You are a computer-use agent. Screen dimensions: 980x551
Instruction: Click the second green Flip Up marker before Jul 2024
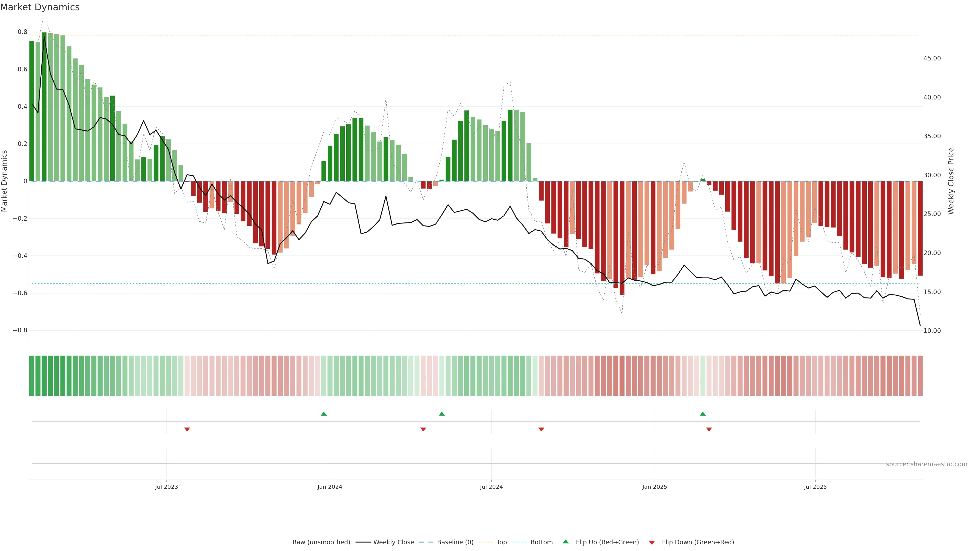442,414
